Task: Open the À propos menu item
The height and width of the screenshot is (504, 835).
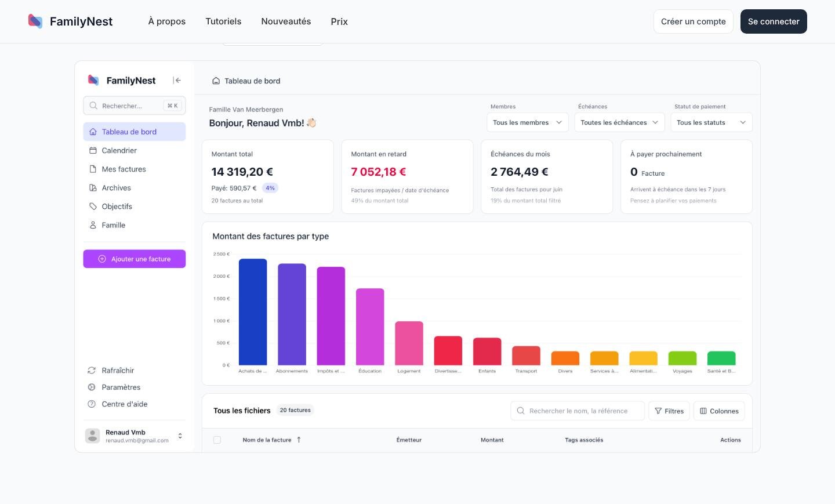Action: pos(167,21)
